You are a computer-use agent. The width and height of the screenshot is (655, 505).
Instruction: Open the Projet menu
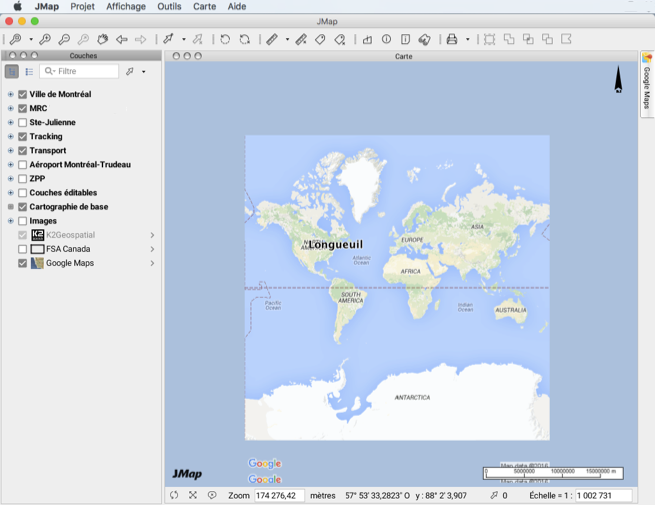(82, 6)
